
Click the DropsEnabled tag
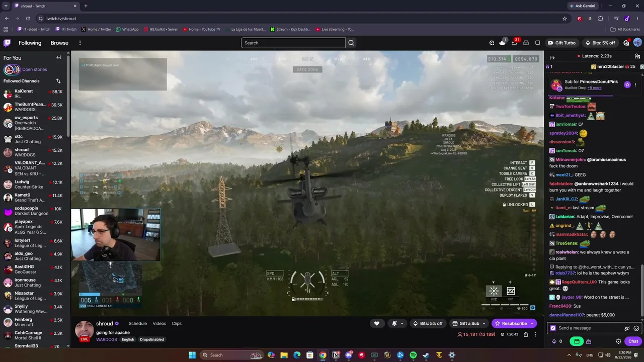click(152, 339)
